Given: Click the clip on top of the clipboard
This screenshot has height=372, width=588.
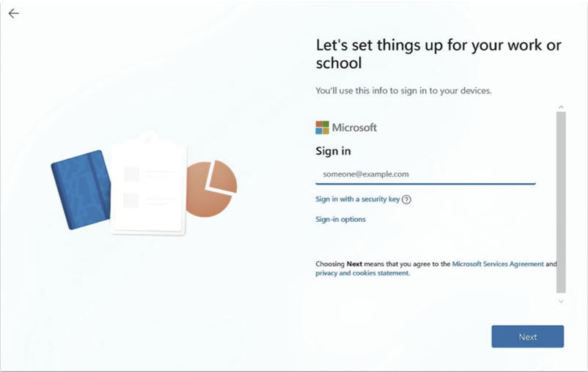Looking at the screenshot, I should [x=148, y=137].
